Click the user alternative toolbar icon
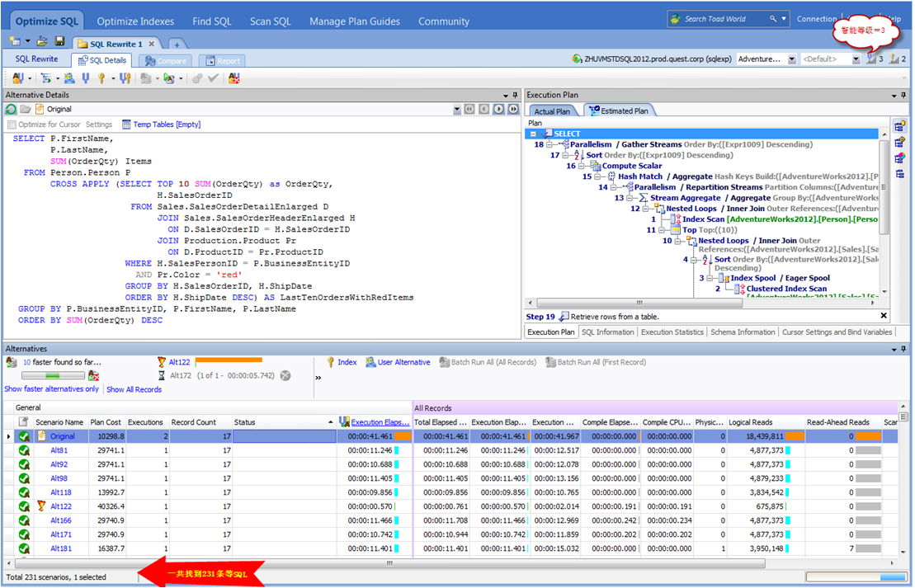 69,78
